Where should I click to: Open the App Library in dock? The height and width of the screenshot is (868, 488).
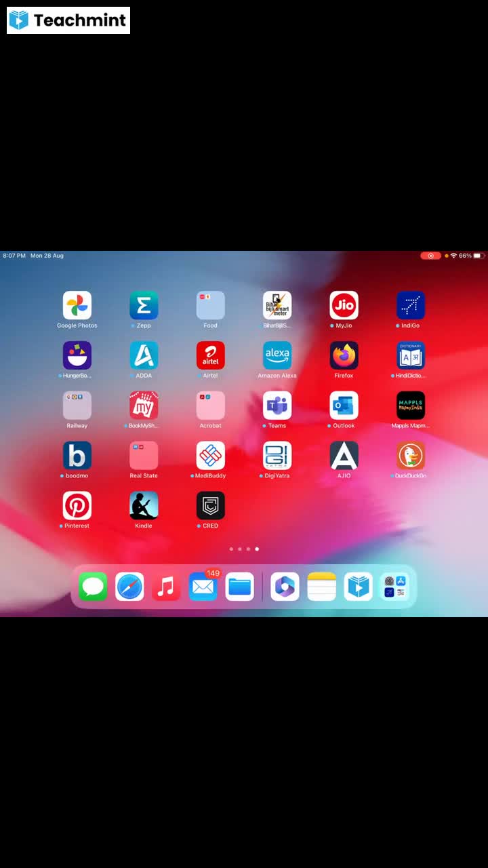395,587
